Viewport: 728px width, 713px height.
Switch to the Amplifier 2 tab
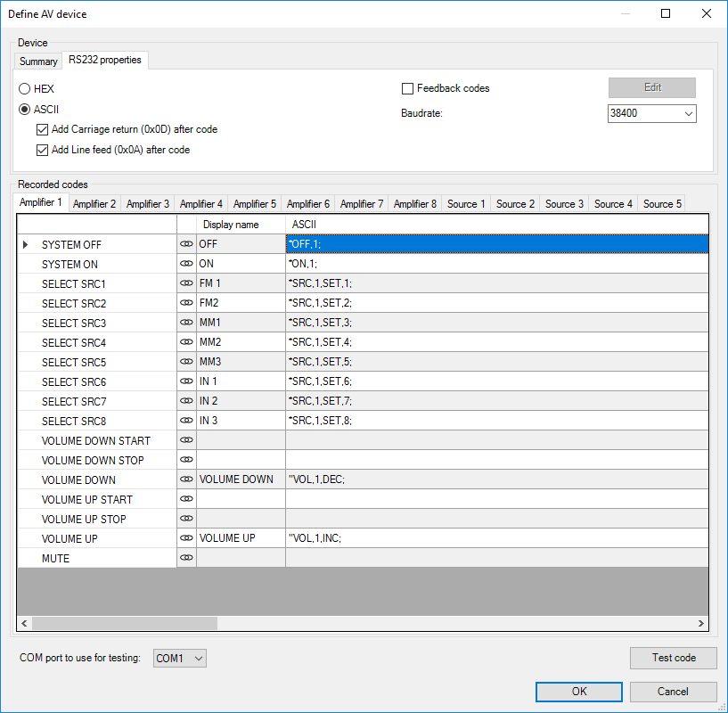tap(94, 204)
